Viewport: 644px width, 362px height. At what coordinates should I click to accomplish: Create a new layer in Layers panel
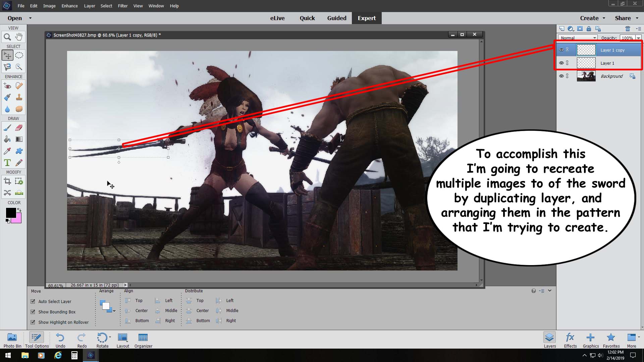[x=562, y=29]
